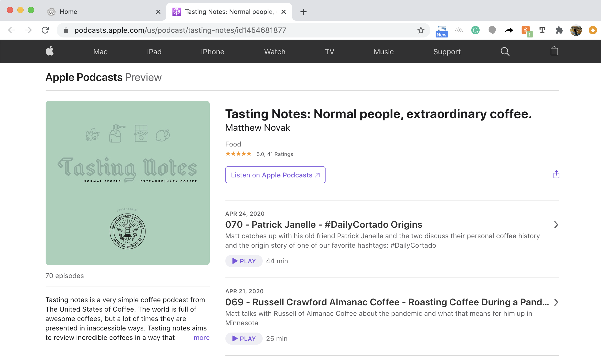Open the Watch menu item
Image resolution: width=601 pixels, height=364 pixels.
click(x=275, y=52)
